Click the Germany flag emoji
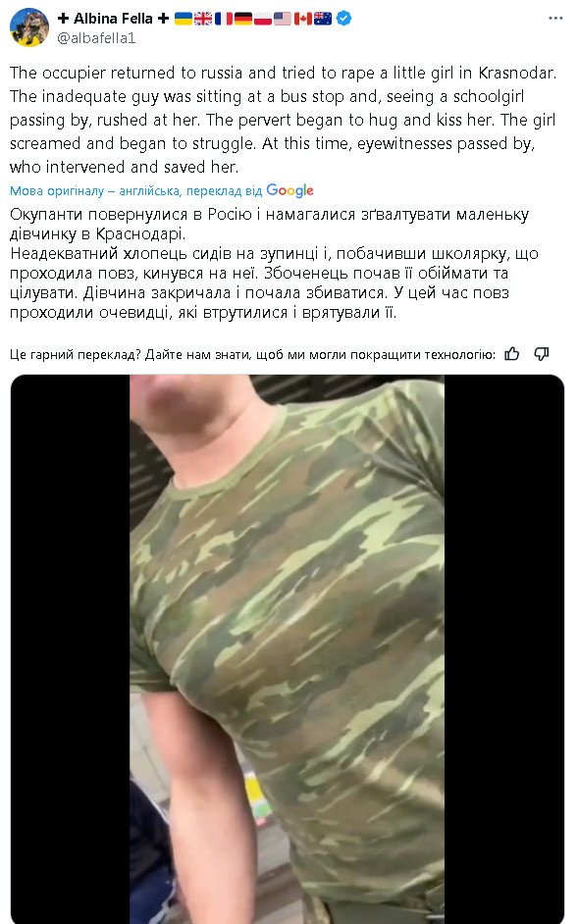 [x=243, y=19]
